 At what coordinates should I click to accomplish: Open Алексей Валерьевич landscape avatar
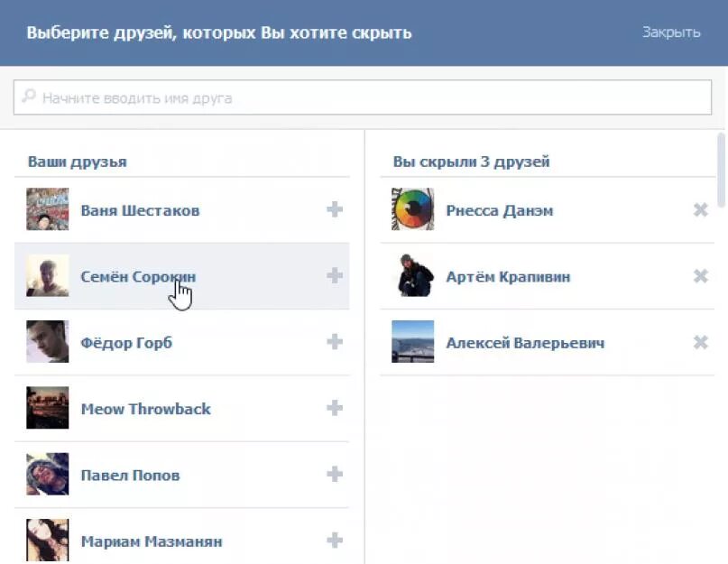pos(413,341)
